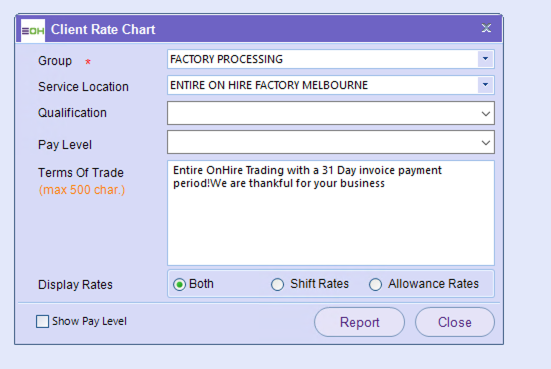Viewport: 551px width, 369px height.
Task: Click the Display Rates label
Action: 75,285
